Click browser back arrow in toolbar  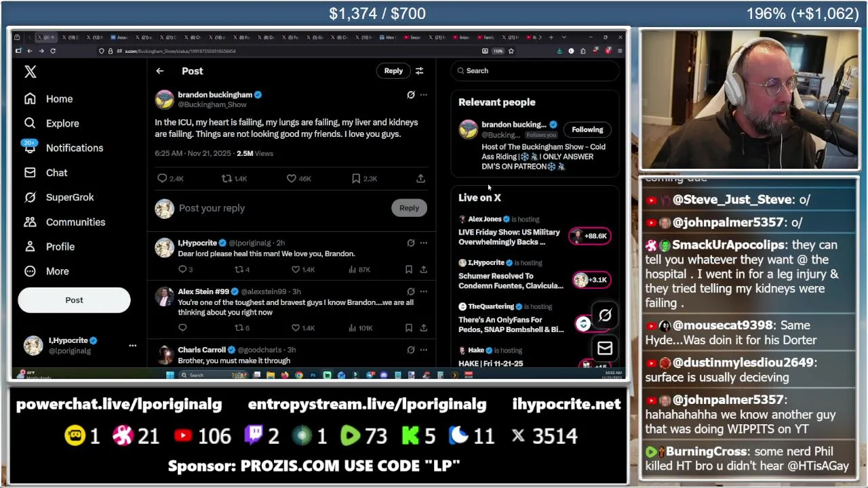point(29,51)
